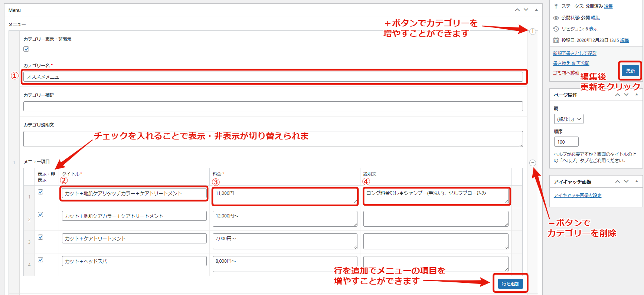
Task: Uncheck visibility for カット+ヘッドスパ row
Action: pos(40,260)
